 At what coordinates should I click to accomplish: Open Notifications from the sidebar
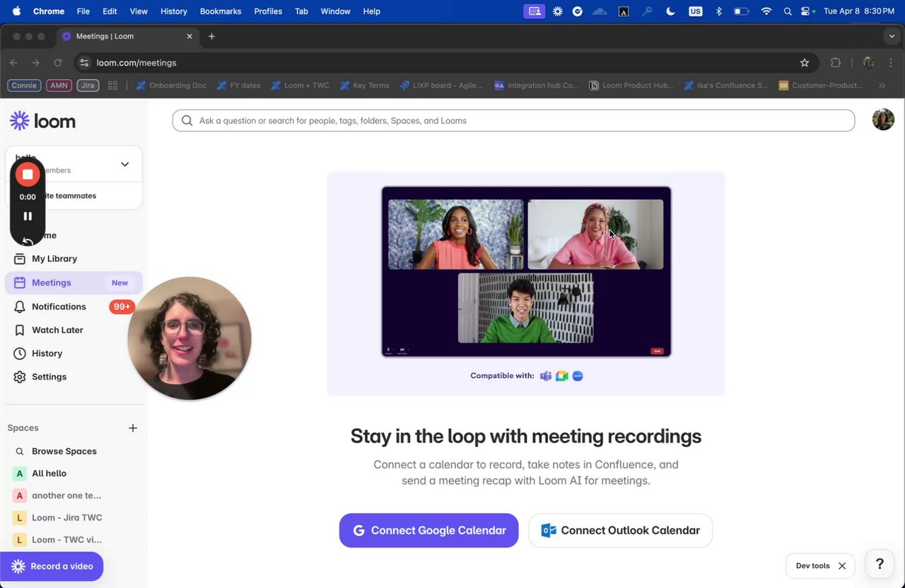[x=58, y=307]
